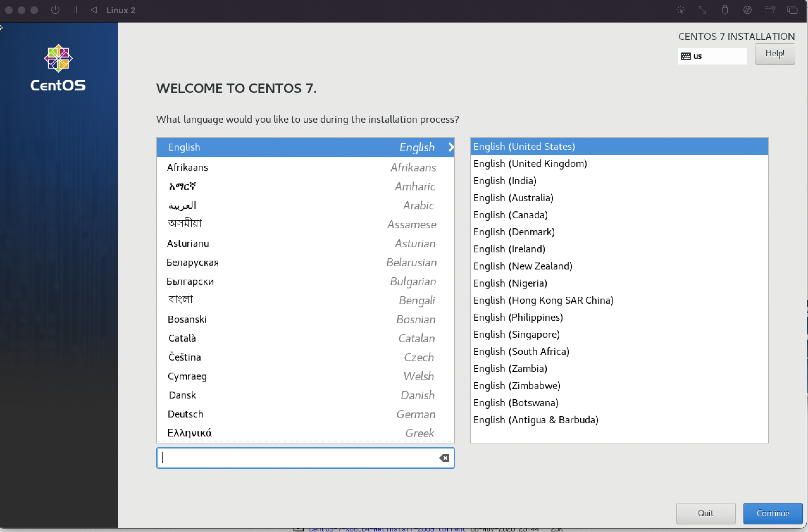Choose English (Denmark) locale

coord(619,232)
